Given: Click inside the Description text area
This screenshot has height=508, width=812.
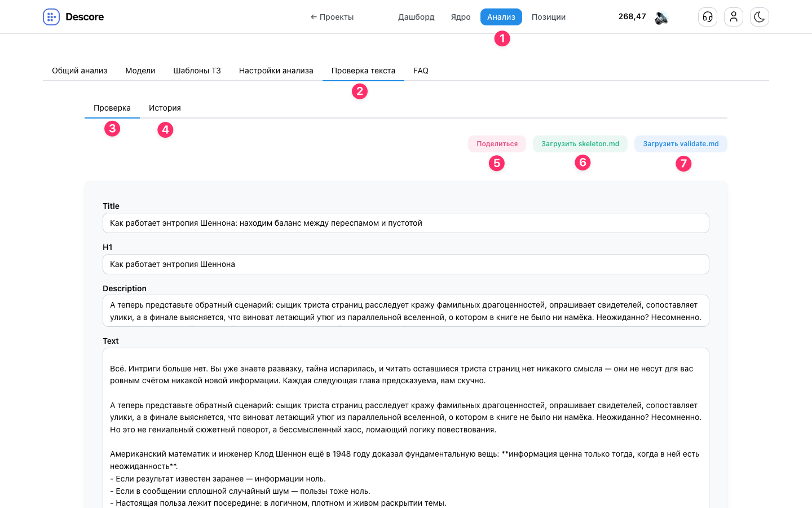Looking at the screenshot, I should (406, 311).
